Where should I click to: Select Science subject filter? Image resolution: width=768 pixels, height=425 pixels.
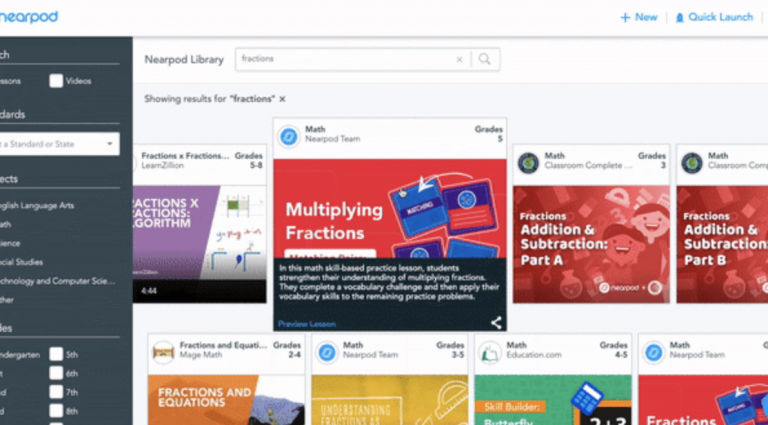[x=10, y=243]
